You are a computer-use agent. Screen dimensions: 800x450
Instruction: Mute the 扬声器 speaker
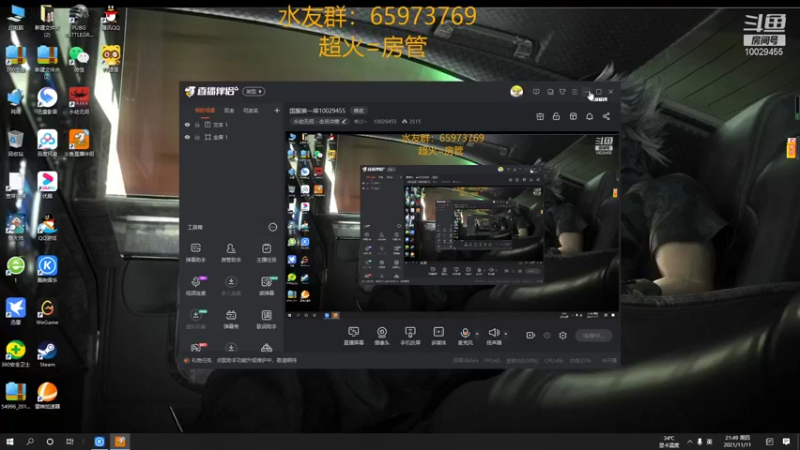click(493, 336)
